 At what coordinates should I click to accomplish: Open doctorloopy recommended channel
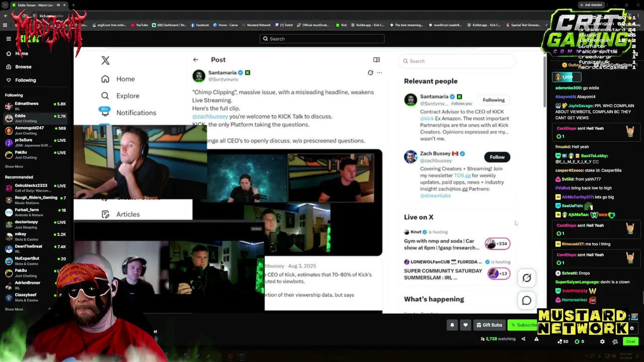[x=35, y=224]
